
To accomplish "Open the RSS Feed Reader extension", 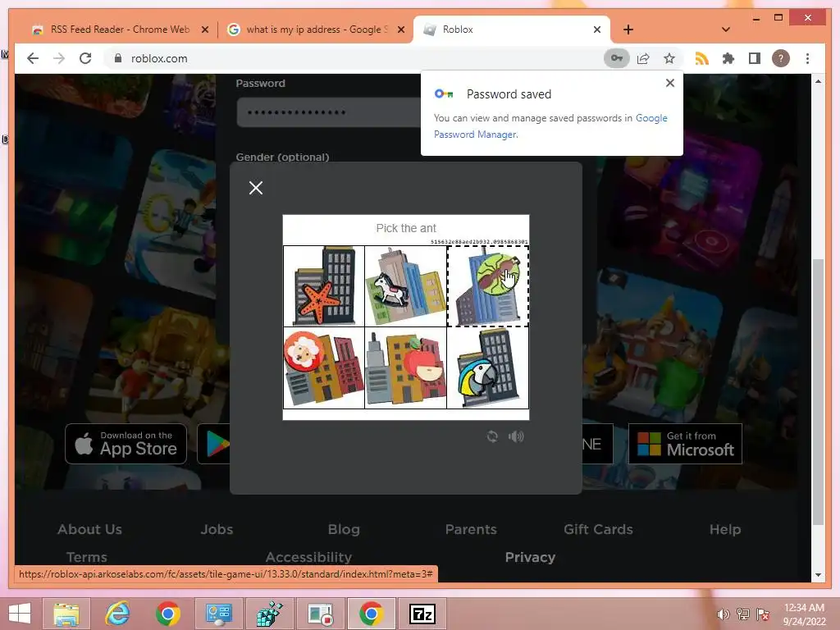I will coord(702,58).
